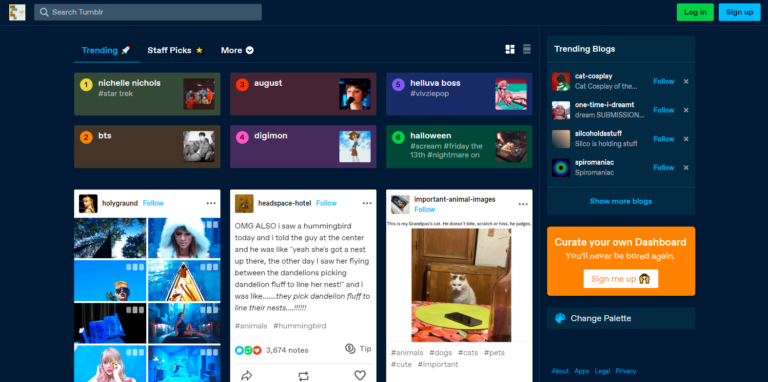Open Tumblr home logo icon
This screenshot has width=768, height=382.
coord(17,12)
